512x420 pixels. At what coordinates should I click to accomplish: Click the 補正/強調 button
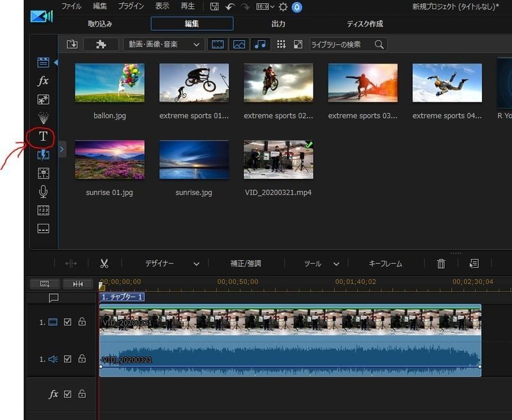(245, 263)
